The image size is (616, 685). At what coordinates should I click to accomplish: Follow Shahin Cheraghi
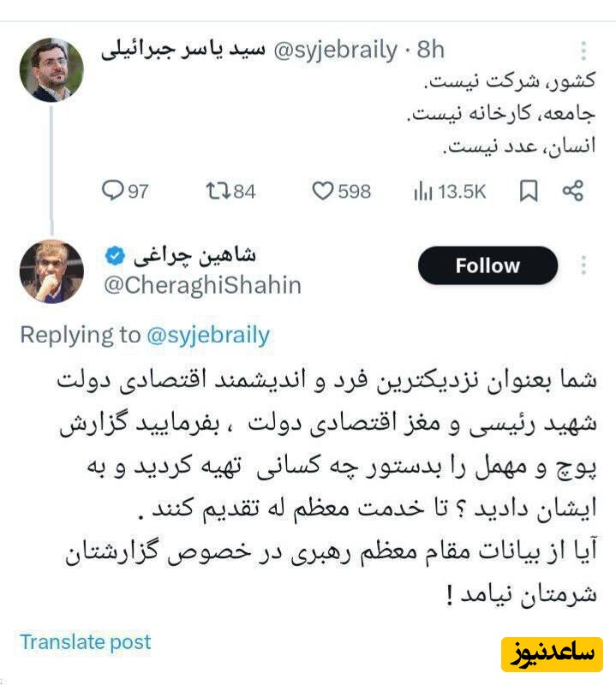click(487, 265)
